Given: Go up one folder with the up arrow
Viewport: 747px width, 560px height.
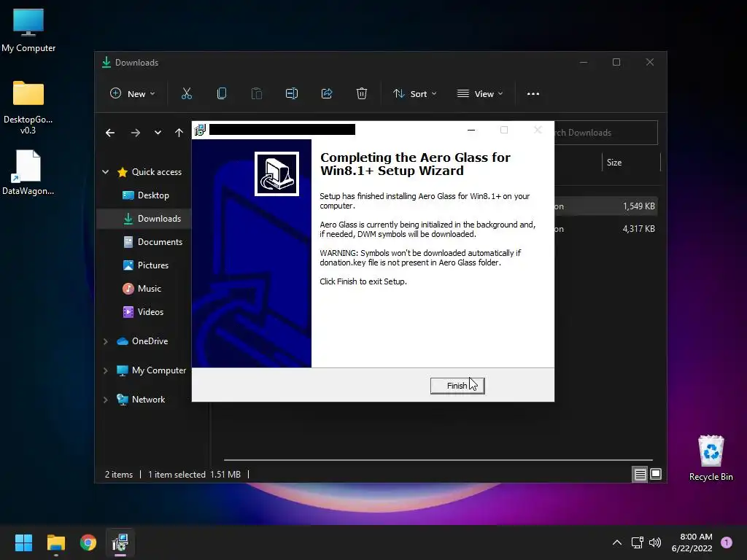Looking at the screenshot, I should tap(179, 133).
